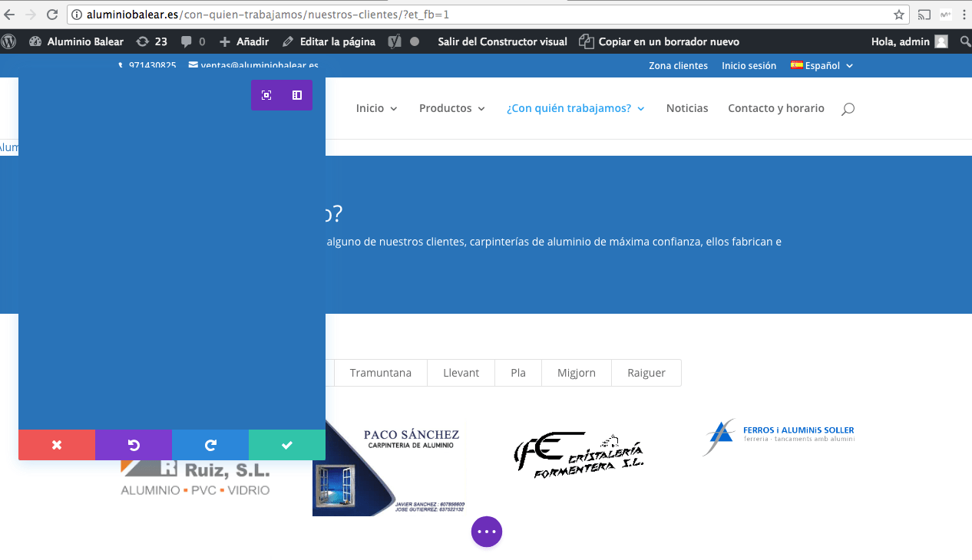
Task: Select the Tramuntana filter tab
Action: (381, 373)
